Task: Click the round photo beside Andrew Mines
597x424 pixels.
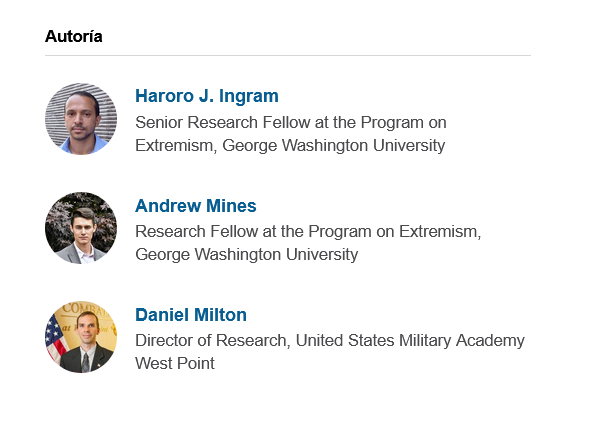Action: coord(81,228)
